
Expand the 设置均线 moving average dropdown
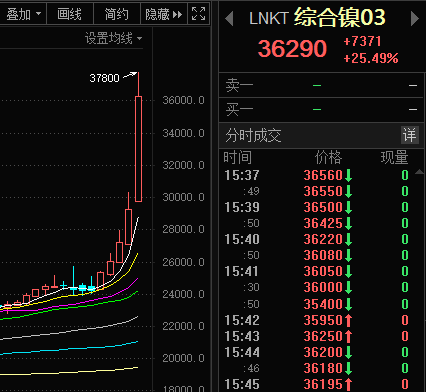pos(113,38)
